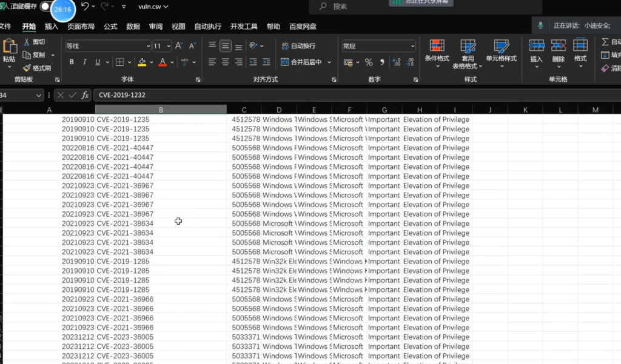Image resolution: width=621 pixels, height=364 pixels.
Task: Click the Copy (复制) button
Action: click(x=34, y=55)
